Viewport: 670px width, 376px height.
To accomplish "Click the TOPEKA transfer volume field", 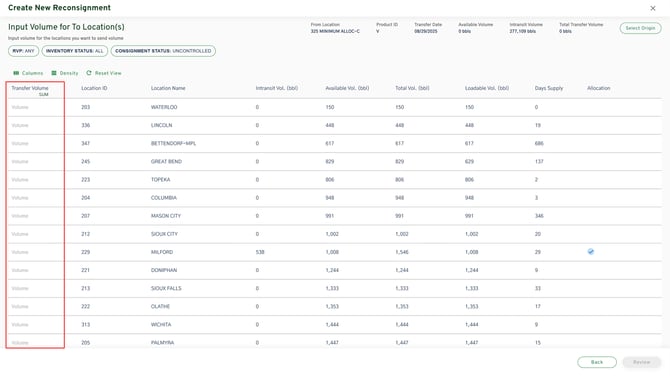I will click(35, 179).
